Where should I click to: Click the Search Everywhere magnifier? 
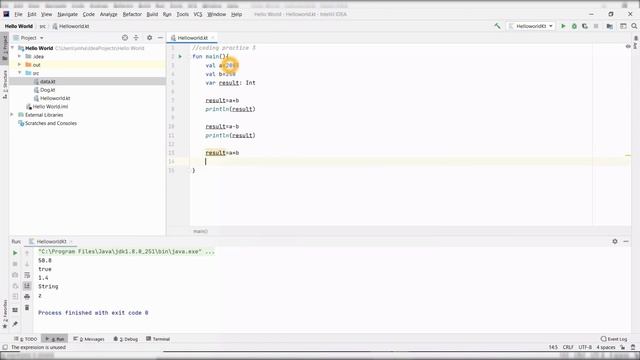tap(634, 26)
